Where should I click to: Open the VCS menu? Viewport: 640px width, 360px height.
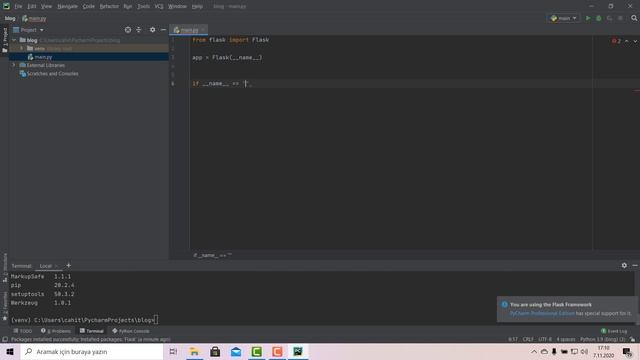[159, 6]
